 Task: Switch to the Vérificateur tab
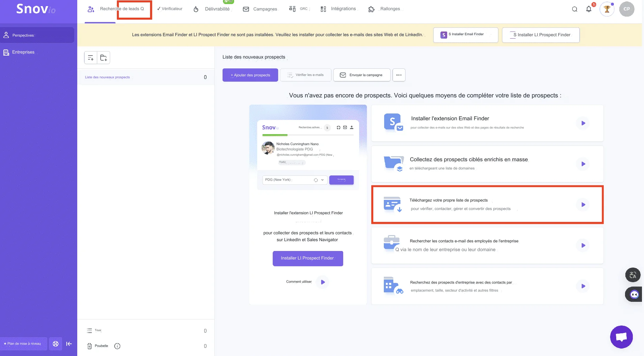(x=170, y=9)
